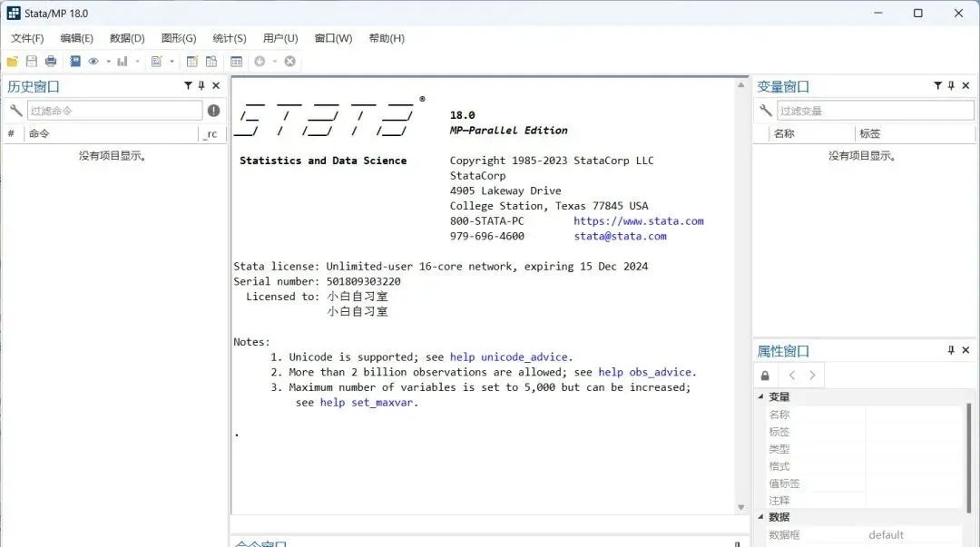Click the 过滤命令 filter input field
The image size is (980, 547).
coord(115,111)
